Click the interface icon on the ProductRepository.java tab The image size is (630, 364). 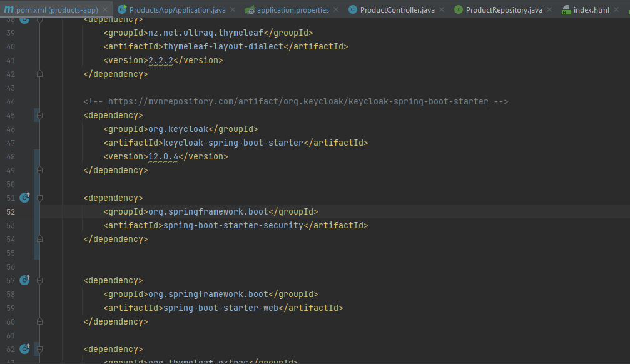pyautogui.click(x=459, y=9)
